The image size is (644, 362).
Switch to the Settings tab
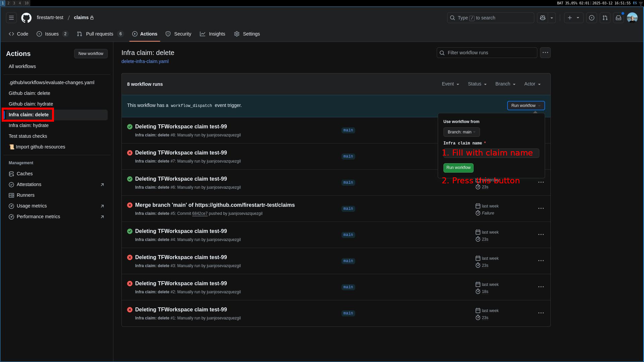[x=251, y=34]
